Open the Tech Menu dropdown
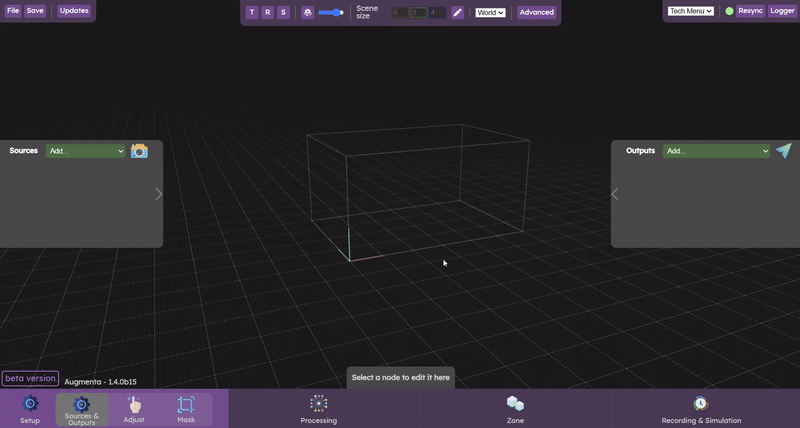Viewport: 800px width, 428px height. click(x=691, y=11)
